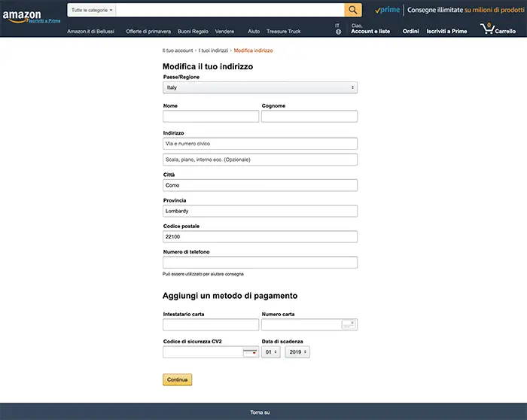Click the orange search magnifier button
Viewport: 527px width, 420px height.
click(x=353, y=10)
